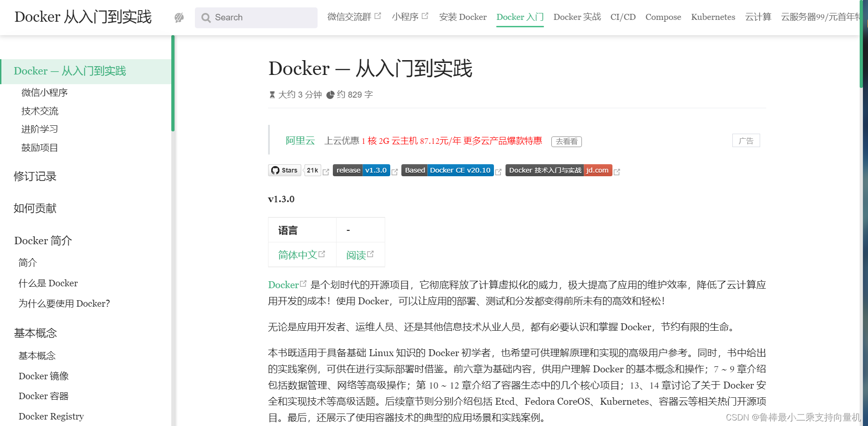
Task: Open sidebar link 微信小程序
Action: pyautogui.click(x=44, y=93)
